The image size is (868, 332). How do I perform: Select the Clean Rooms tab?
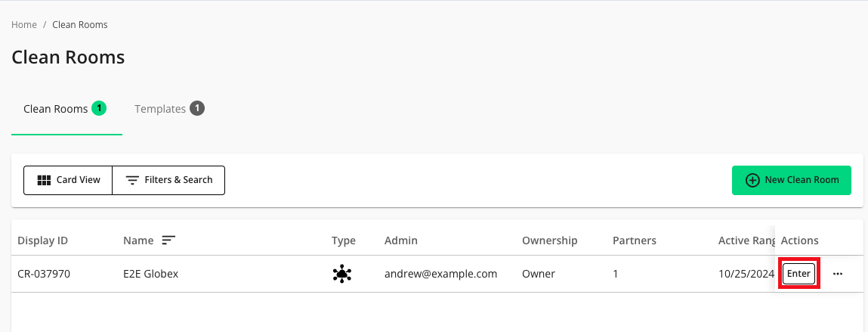click(x=55, y=109)
